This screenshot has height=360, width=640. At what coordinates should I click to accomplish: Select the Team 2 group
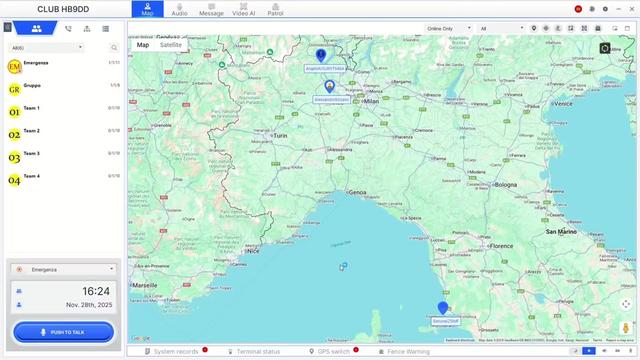pos(64,134)
